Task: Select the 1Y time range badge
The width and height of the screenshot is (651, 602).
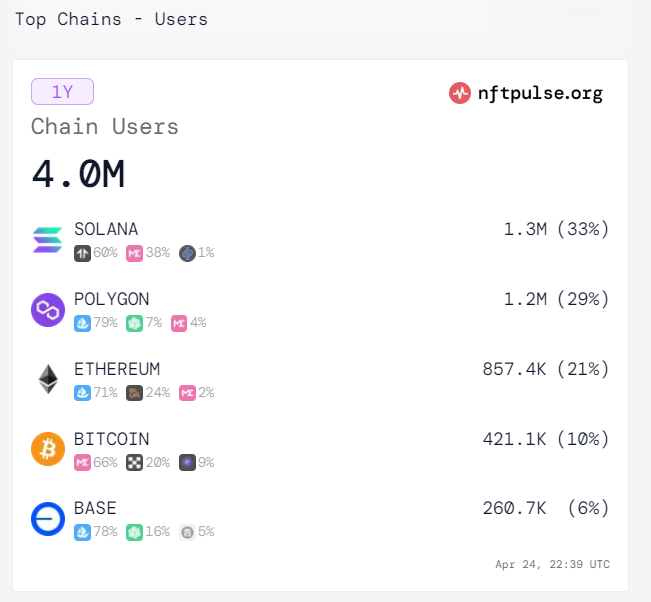Action: [x=62, y=91]
